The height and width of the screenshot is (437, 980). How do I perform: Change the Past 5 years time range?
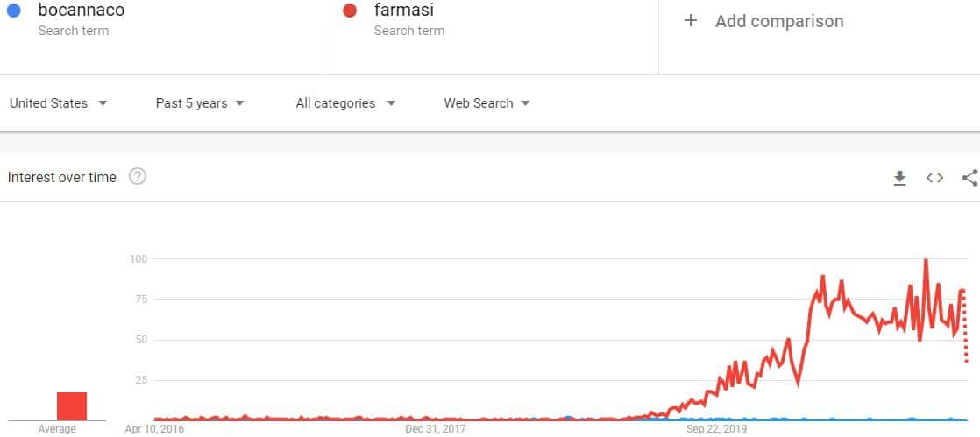[x=199, y=103]
